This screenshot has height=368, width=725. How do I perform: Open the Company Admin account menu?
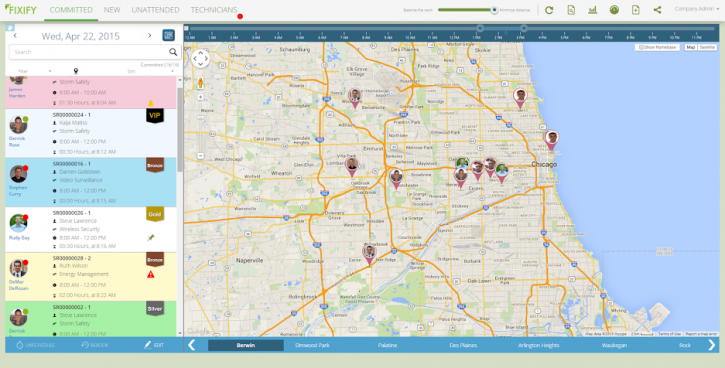pos(696,9)
